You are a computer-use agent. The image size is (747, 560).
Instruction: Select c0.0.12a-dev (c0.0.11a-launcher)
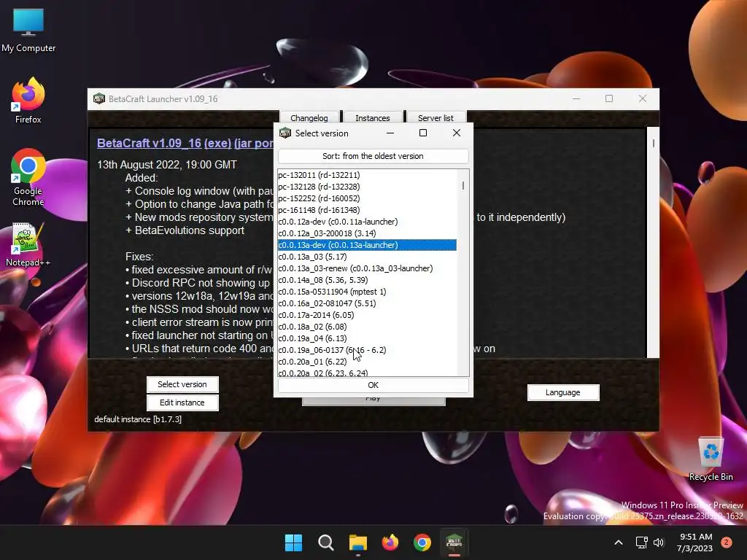coord(368,222)
